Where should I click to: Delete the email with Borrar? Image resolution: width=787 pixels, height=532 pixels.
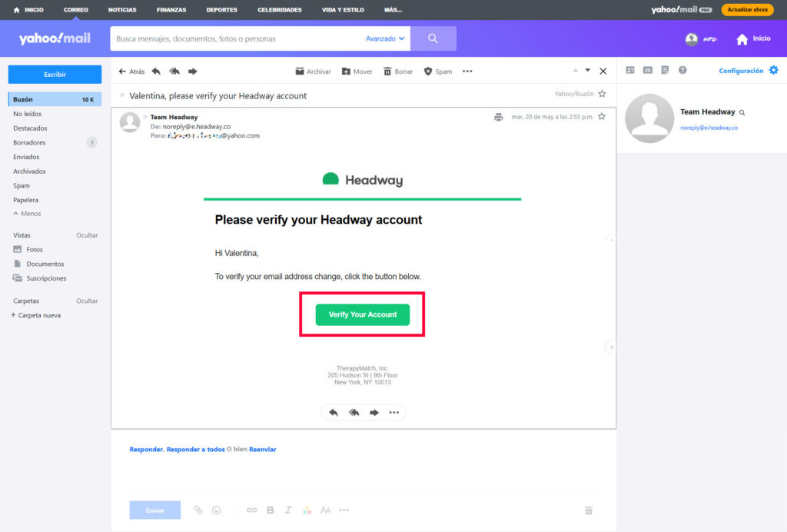coord(398,71)
